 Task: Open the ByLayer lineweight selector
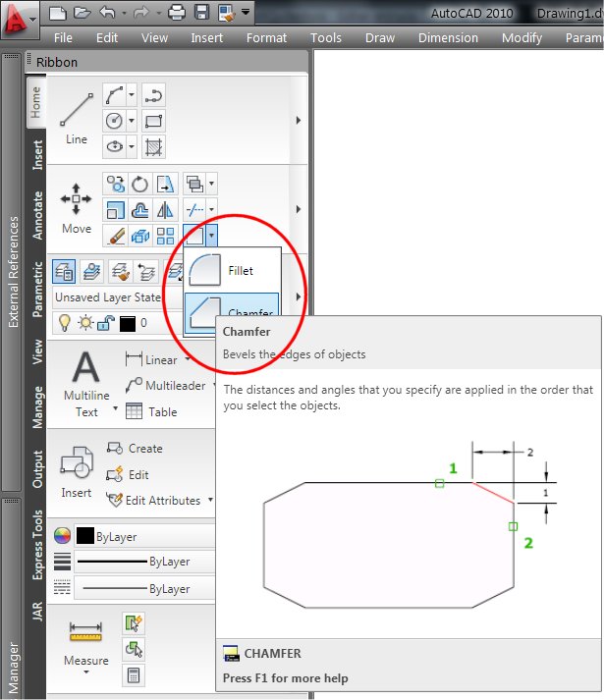coord(144,562)
